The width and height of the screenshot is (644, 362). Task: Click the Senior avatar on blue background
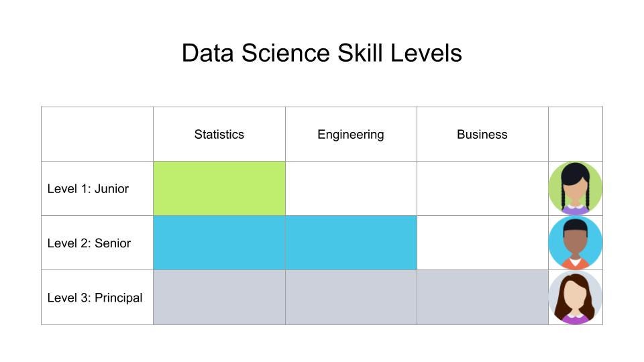[x=575, y=243]
